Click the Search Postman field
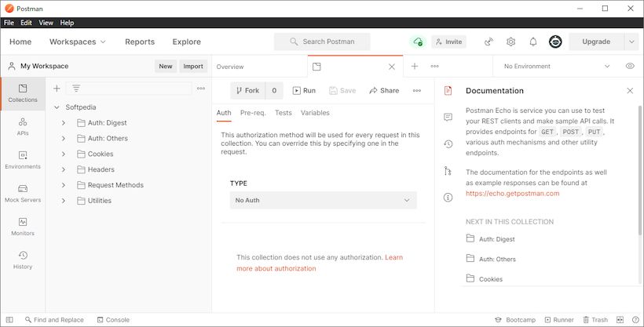The height and width of the screenshot is (327, 644). [322, 42]
